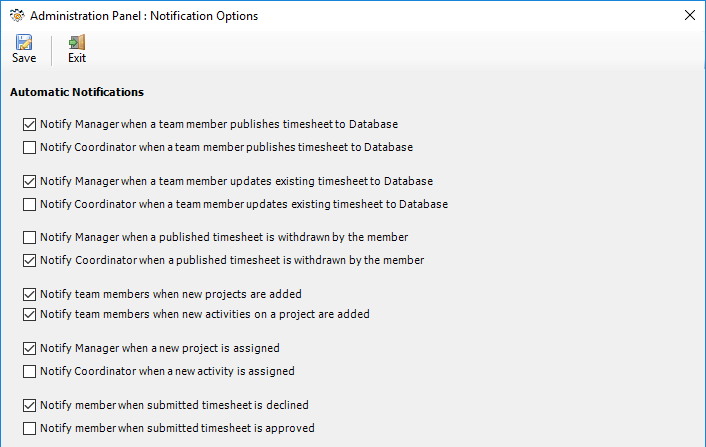
Task: Click the application gear icon in title bar
Action: click(x=16, y=16)
